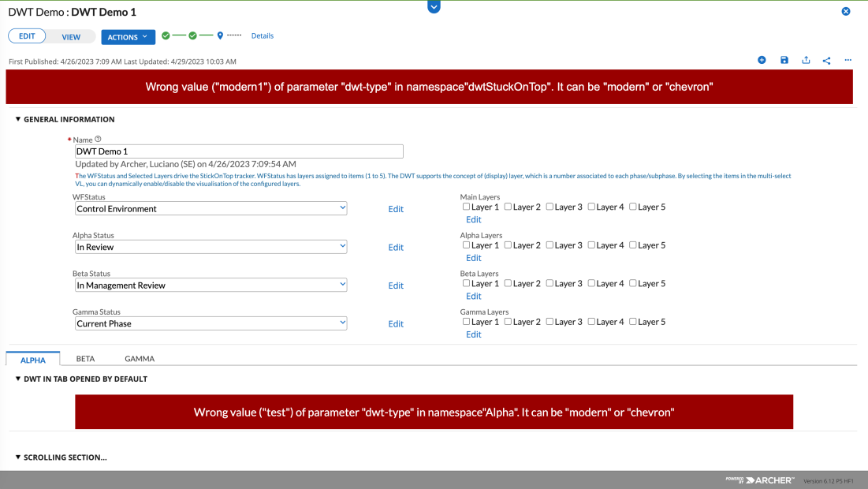Click the add new record plus icon

pyautogui.click(x=762, y=60)
